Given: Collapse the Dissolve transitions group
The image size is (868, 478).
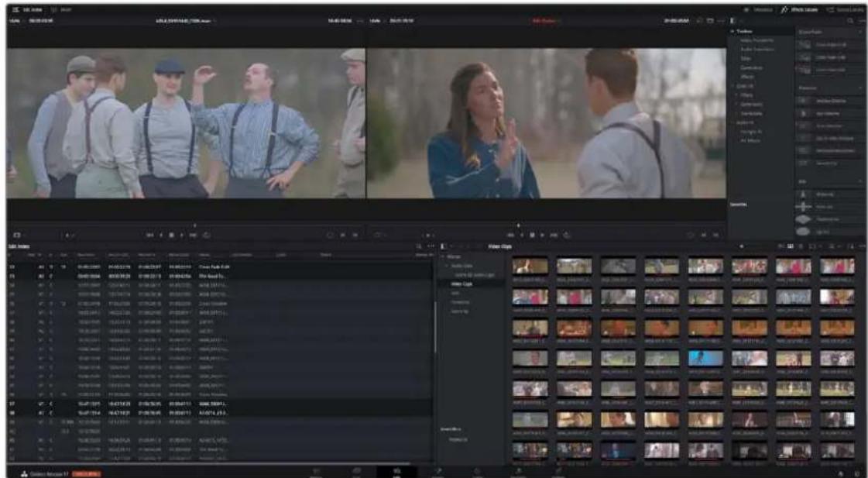Looking at the screenshot, I should tap(861, 88).
